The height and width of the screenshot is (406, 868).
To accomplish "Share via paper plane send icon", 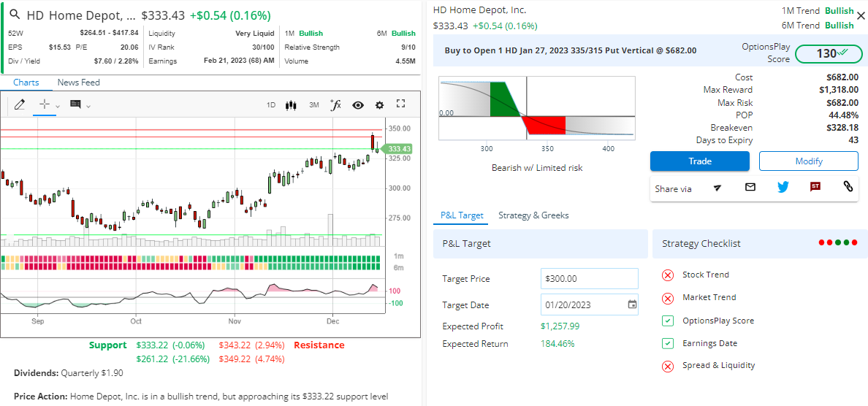I will pyautogui.click(x=718, y=188).
